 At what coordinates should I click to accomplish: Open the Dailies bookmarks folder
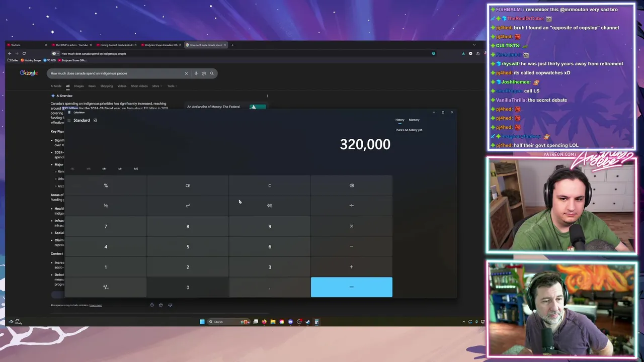point(13,60)
